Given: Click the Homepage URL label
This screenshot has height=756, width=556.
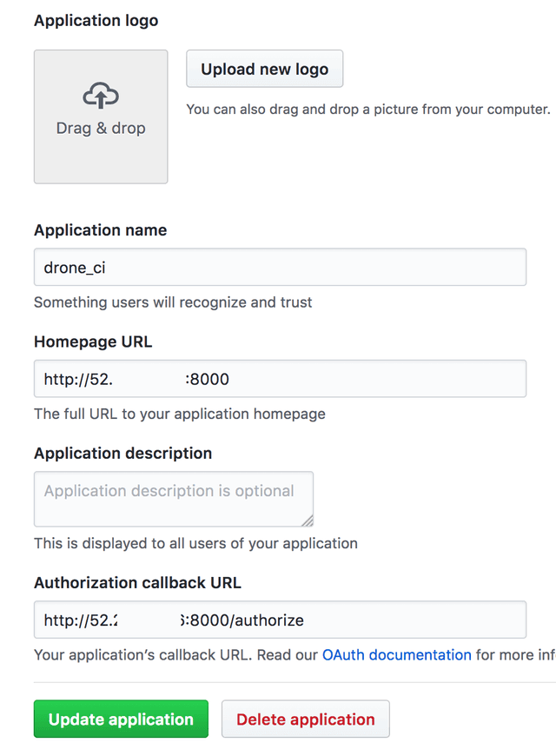Looking at the screenshot, I should point(93,342).
